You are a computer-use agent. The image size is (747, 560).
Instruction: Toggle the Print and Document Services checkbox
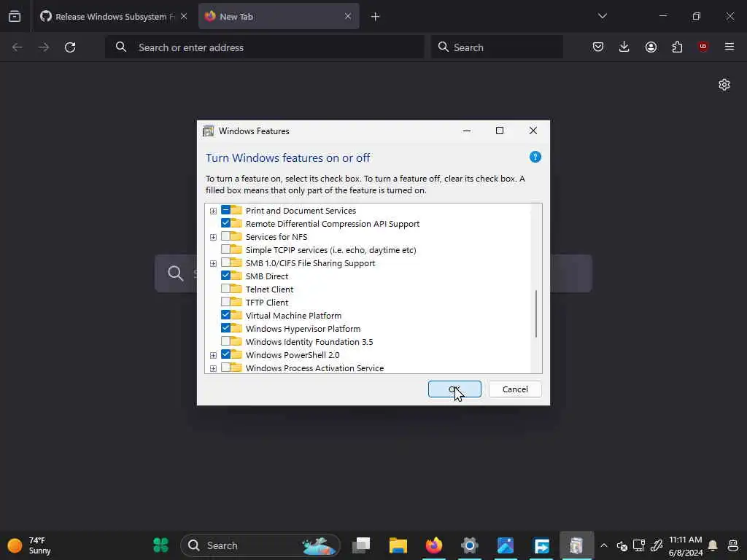(226, 210)
